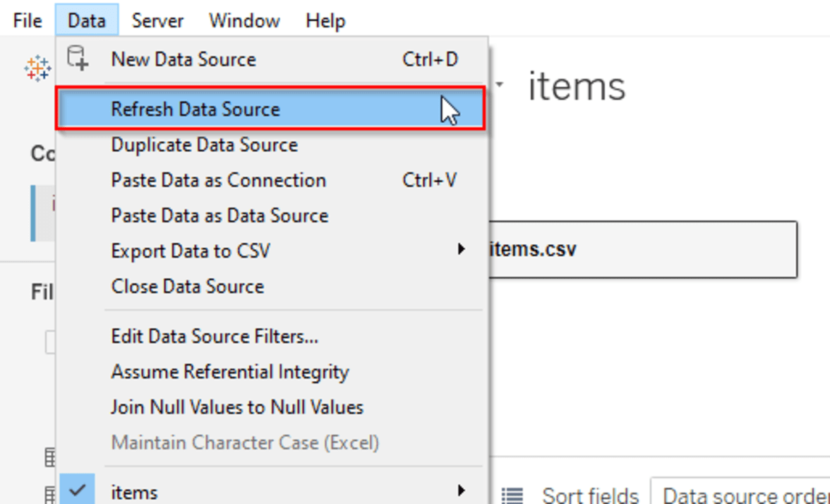Open the Window menu
Image resolution: width=830 pixels, height=504 pixels.
244,20
